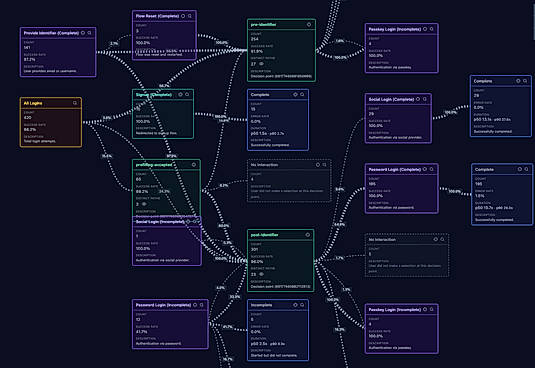Click circle focus icon on pre-identifier node

309,25
